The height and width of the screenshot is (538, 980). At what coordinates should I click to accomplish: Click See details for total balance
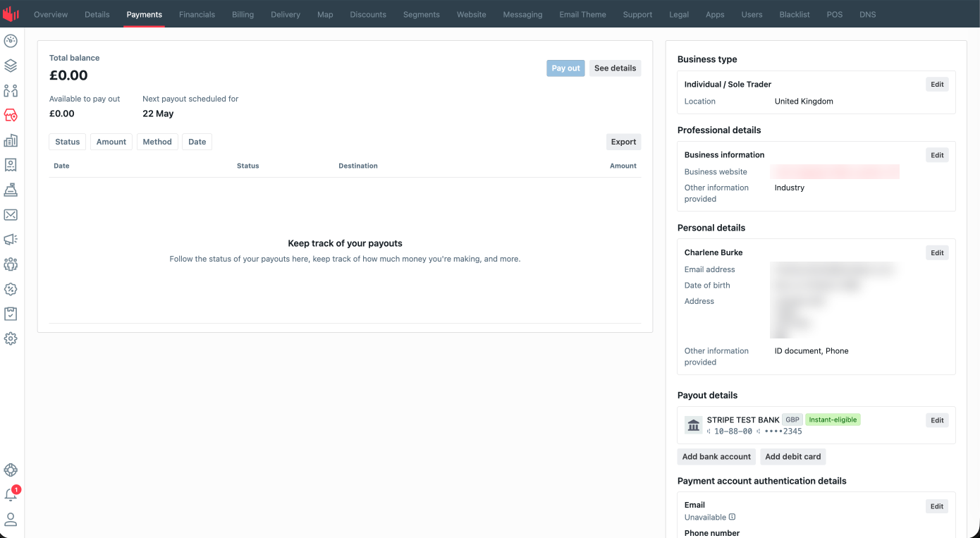(x=615, y=68)
